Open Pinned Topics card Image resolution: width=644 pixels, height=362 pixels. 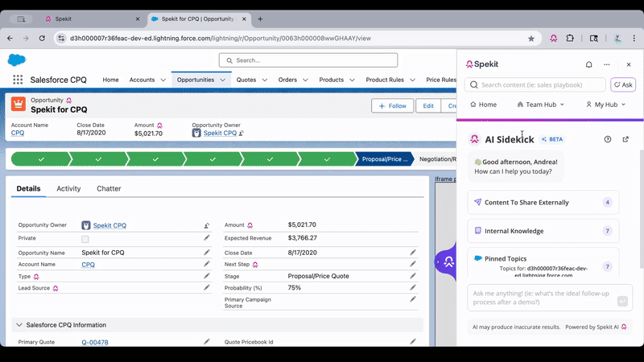(x=543, y=263)
